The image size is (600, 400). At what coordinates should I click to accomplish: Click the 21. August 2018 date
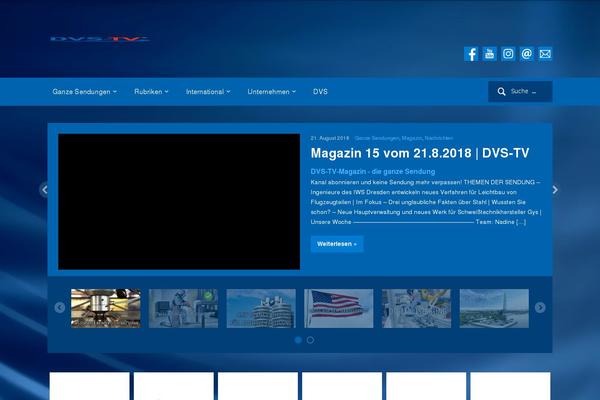point(330,138)
